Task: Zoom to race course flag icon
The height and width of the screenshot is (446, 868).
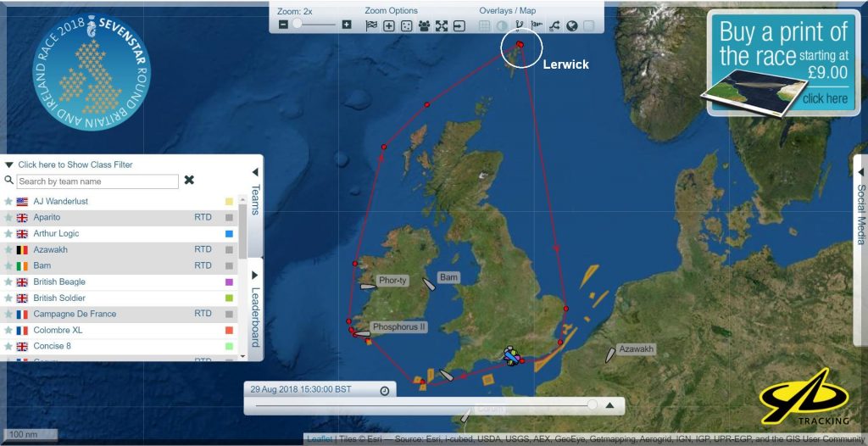Action: click(371, 25)
